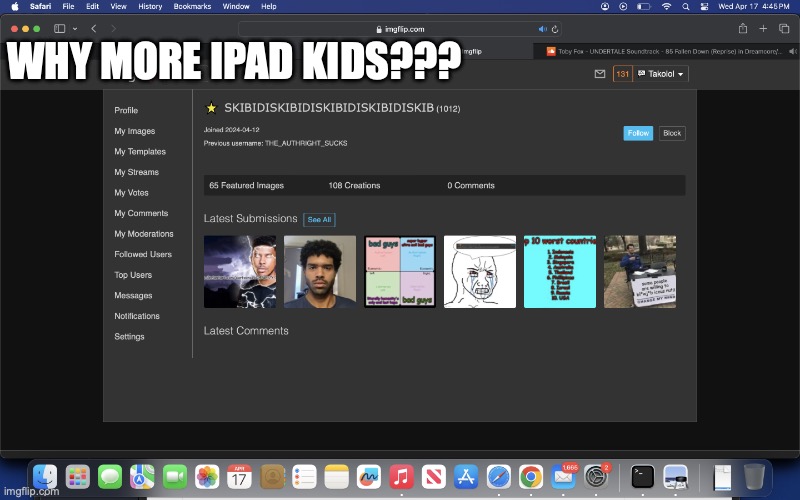Viewport: 800px width, 500px height.
Task: Open Control Center in the menu bar
Action: click(704, 7)
